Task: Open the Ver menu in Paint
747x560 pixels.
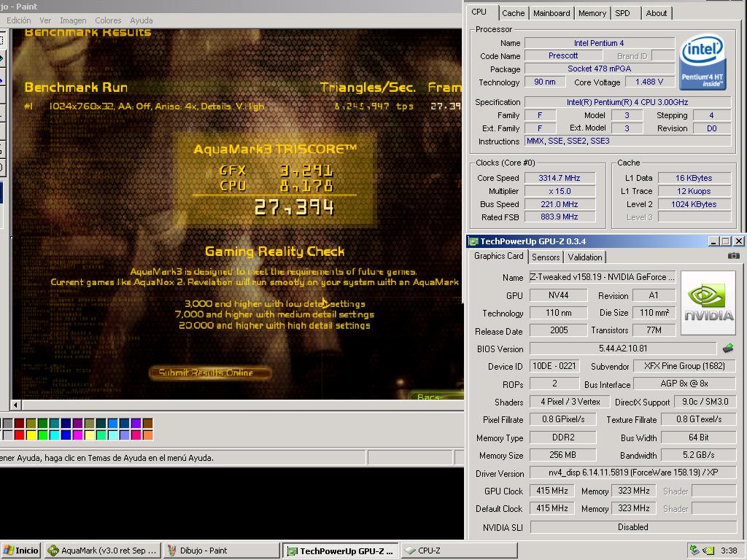Action: 45,20
